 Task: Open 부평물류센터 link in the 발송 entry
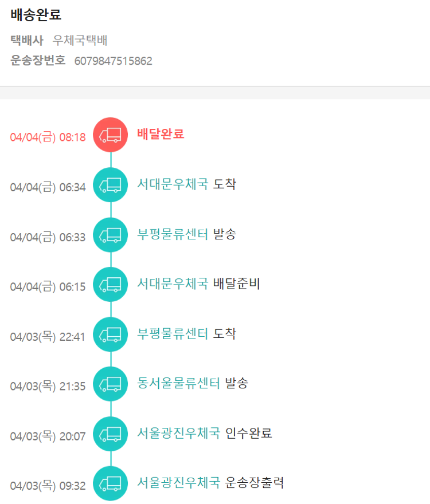(173, 234)
